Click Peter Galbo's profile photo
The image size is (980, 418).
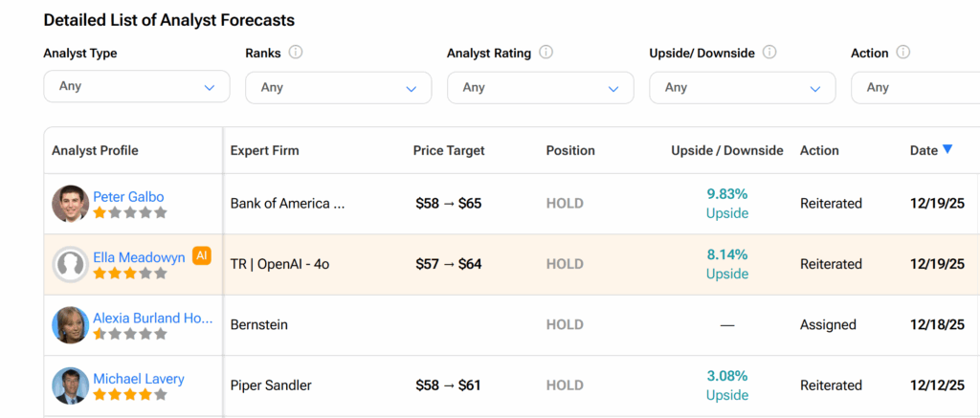70,204
